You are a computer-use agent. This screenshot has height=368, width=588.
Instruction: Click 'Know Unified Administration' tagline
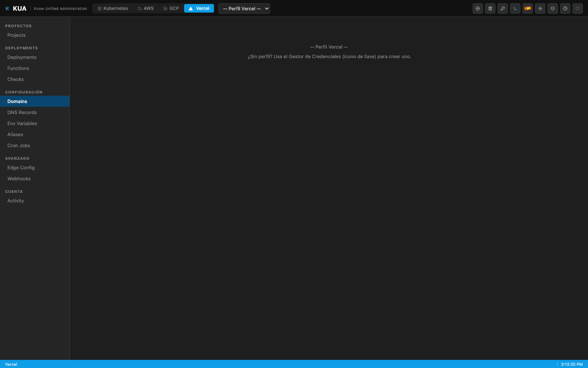[60, 8]
